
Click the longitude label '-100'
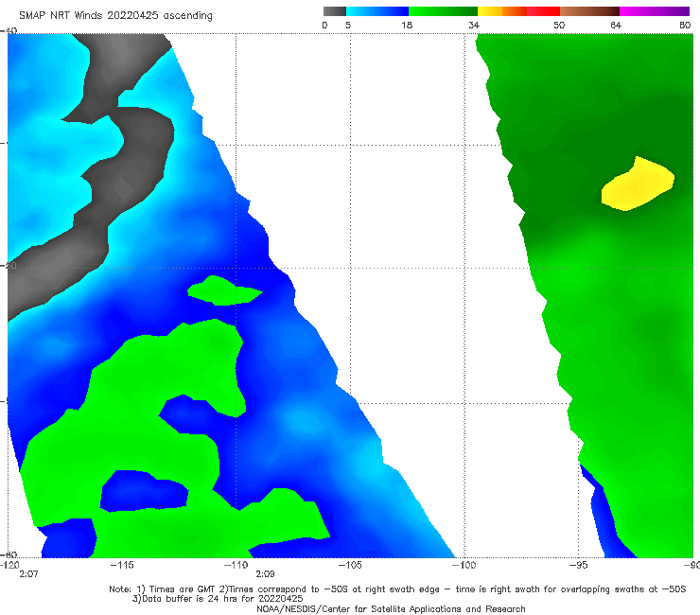coord(464,565)
